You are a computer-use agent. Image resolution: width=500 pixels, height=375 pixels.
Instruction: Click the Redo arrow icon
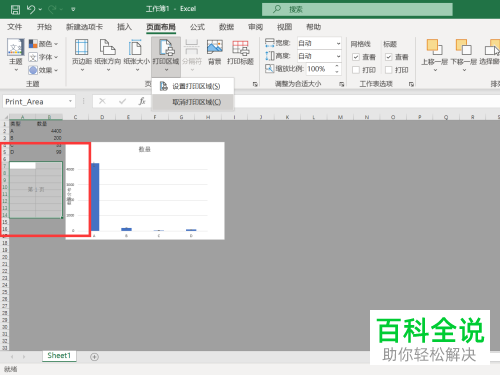coord(52,9)
